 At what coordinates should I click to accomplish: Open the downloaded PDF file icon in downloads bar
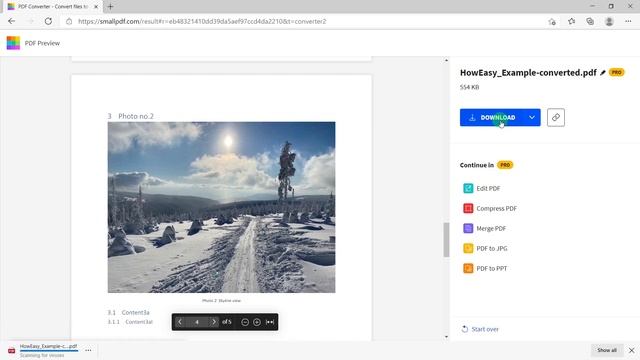(x=11, y=351)
